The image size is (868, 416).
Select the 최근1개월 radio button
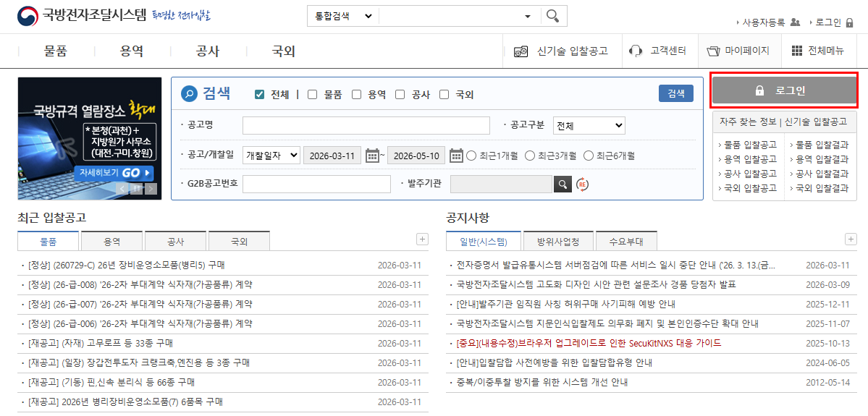point(471,156)
